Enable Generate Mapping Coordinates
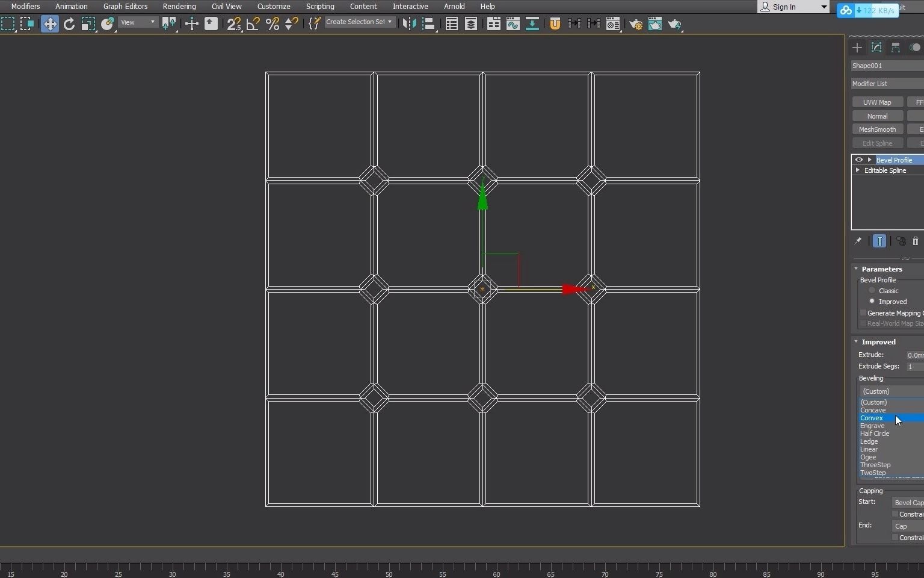This screenshot has width=924, height=578. coord(863,313)
